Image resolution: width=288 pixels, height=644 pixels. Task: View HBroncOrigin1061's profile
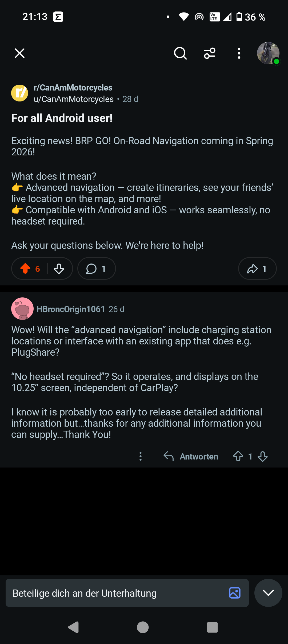[71, 309]
